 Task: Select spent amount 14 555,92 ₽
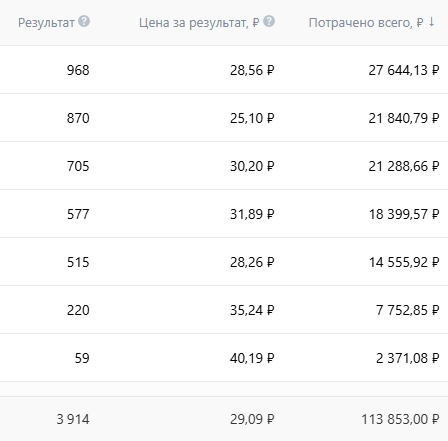coord(404,262)
